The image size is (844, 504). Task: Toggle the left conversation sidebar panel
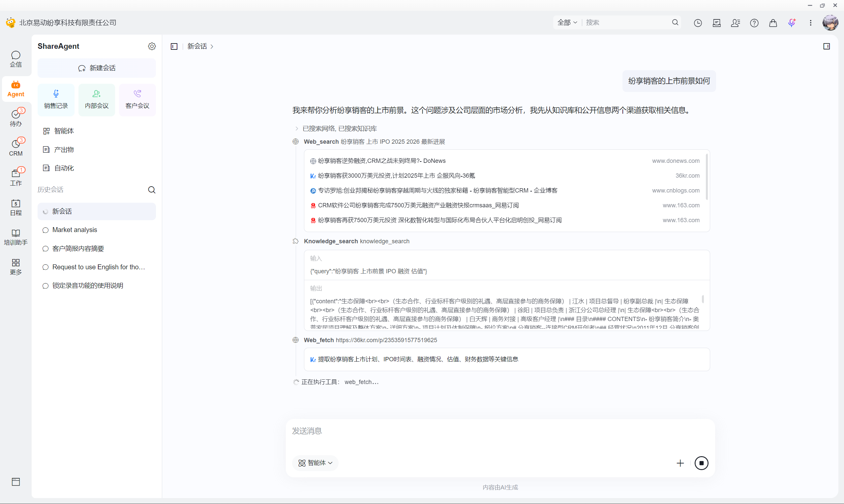click(x=174, y=46)
